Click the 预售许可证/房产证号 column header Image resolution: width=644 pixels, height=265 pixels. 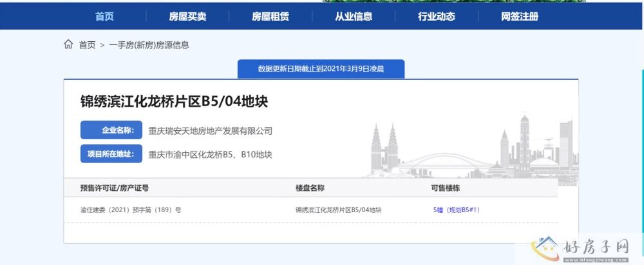coord(115,188)
